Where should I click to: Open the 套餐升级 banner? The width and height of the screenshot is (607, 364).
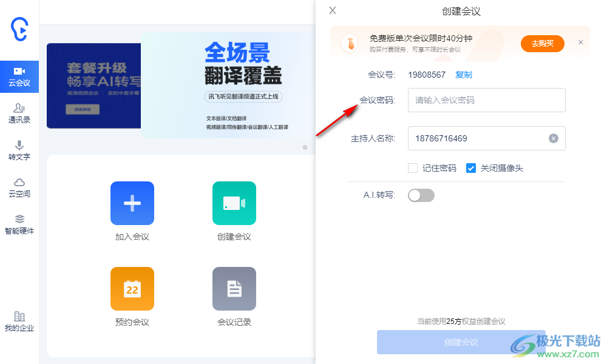(93, 86)
